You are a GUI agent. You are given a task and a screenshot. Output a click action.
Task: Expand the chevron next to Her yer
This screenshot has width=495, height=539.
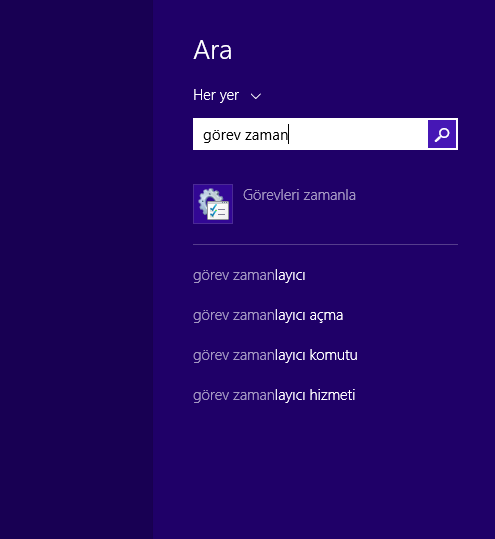[256, 96]
